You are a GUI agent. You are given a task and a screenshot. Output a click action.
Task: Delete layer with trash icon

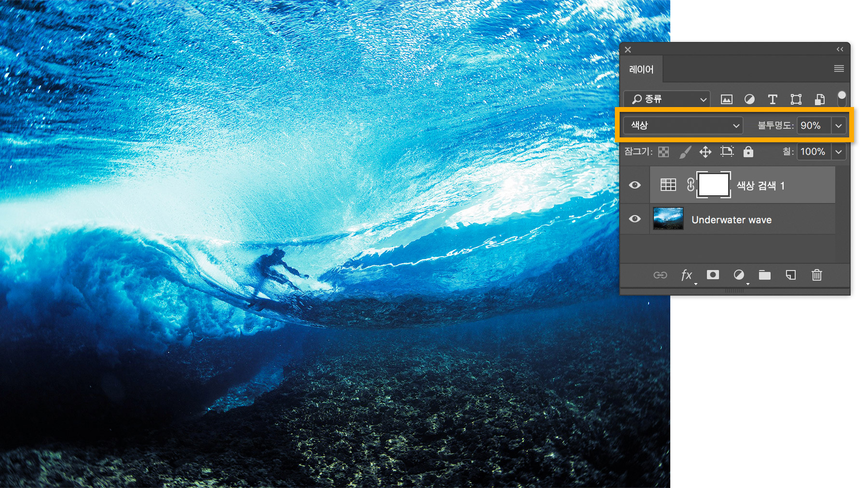point(816,275)
